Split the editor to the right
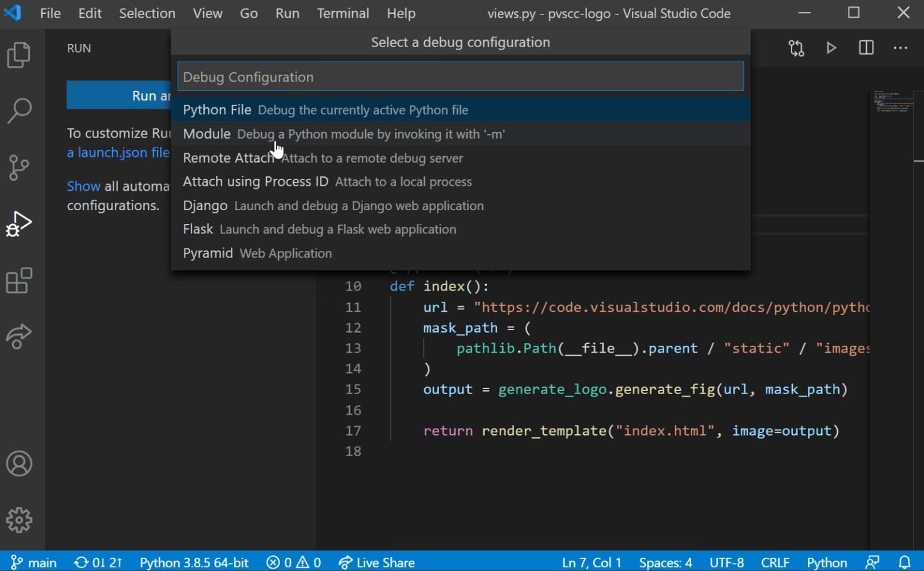 tap(866, 48)
